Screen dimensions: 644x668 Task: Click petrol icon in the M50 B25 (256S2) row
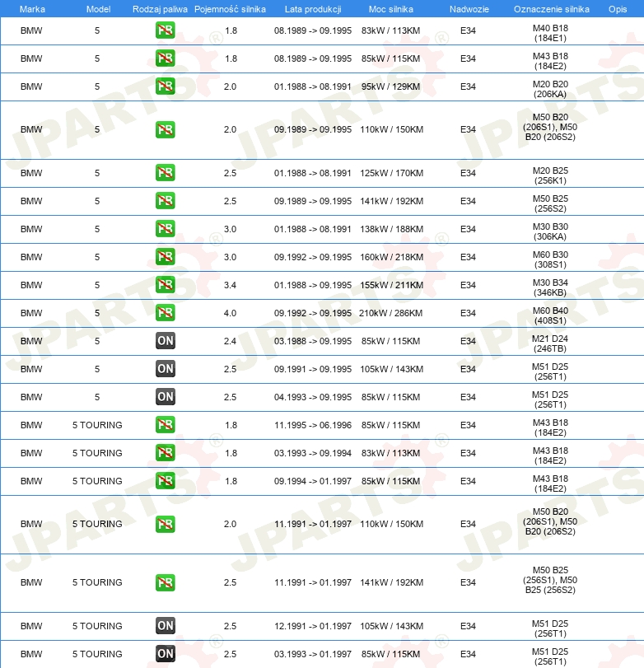pyautogui.click(x=166, y=201)
